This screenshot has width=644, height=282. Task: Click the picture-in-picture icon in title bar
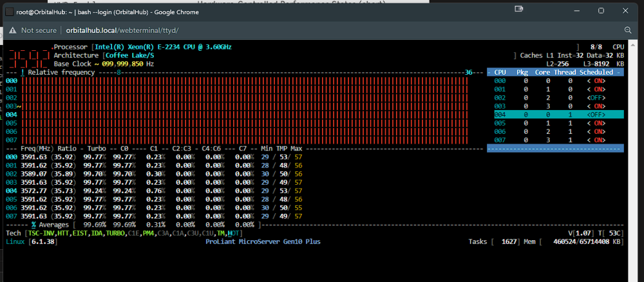pyautogui.click(x=519, y=9)
